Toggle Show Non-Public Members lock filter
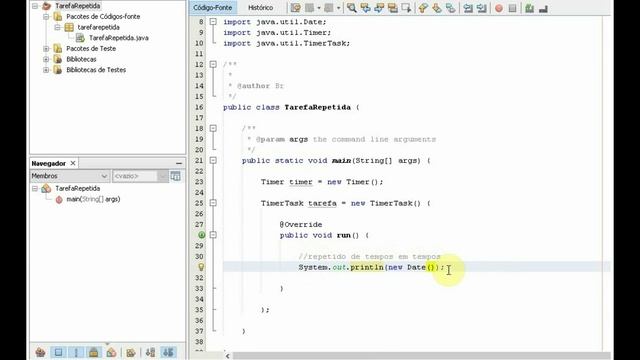 click(x=93, y=352)
